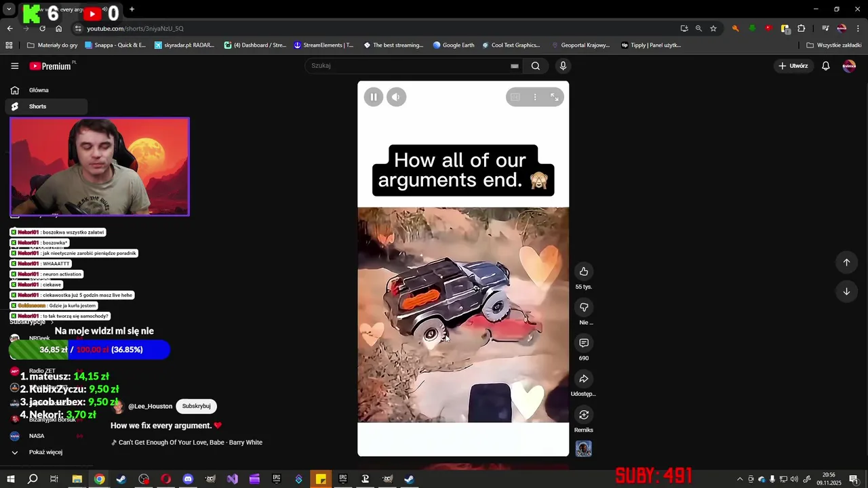This screenshot has width=868, height=488.
Task: Dislike this Short
Action: pos(583,307)
